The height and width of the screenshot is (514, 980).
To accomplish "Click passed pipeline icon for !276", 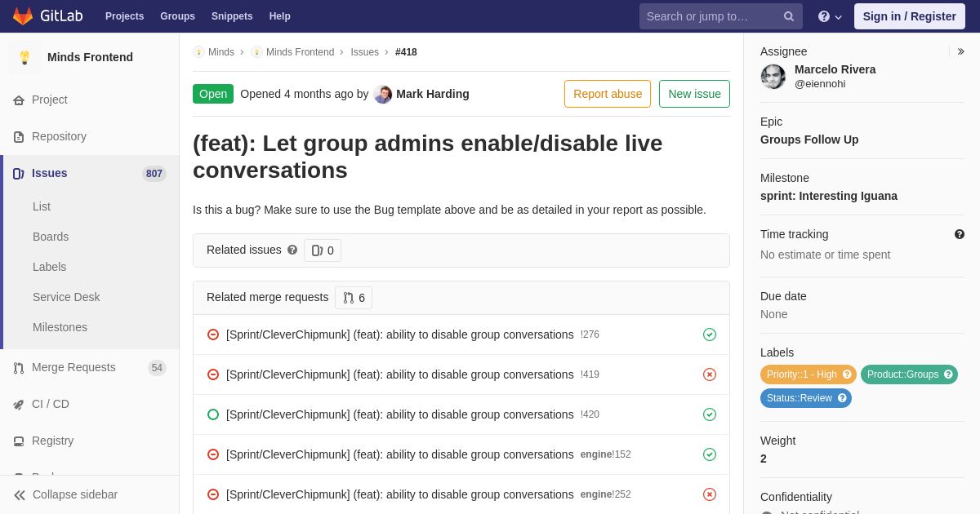I will tap(710, 335).
